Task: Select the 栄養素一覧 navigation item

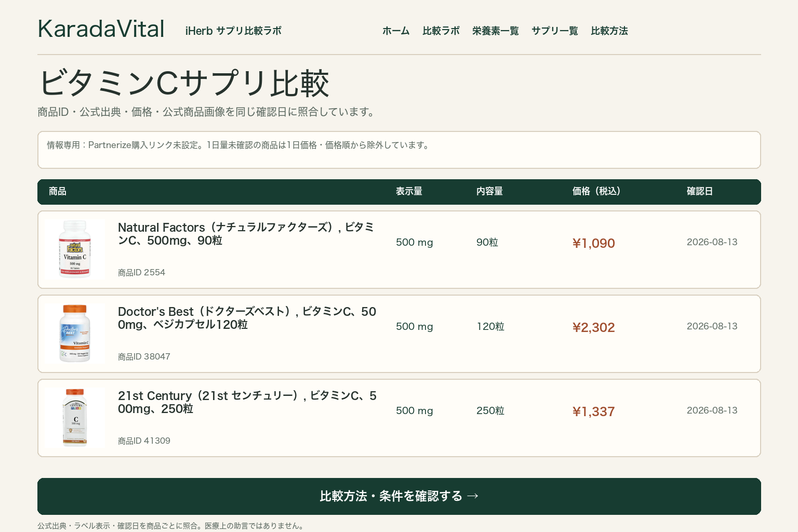Action: point(496,31)
